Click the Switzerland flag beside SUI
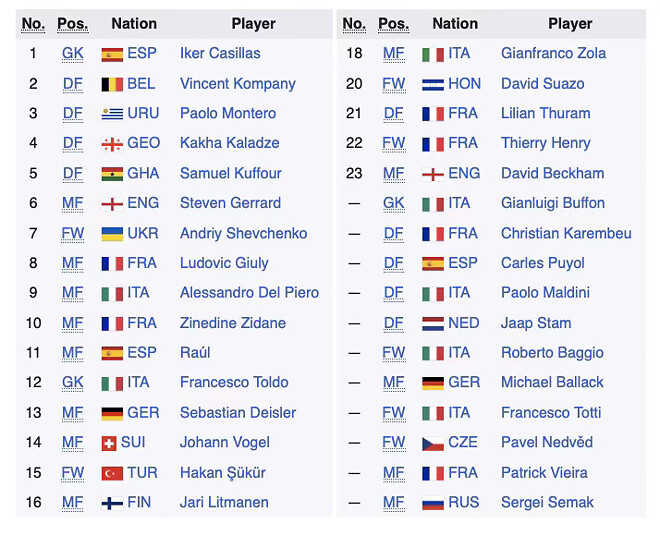Image resolution: width=660 pixels, height=536 pixels. click(108, 443)
